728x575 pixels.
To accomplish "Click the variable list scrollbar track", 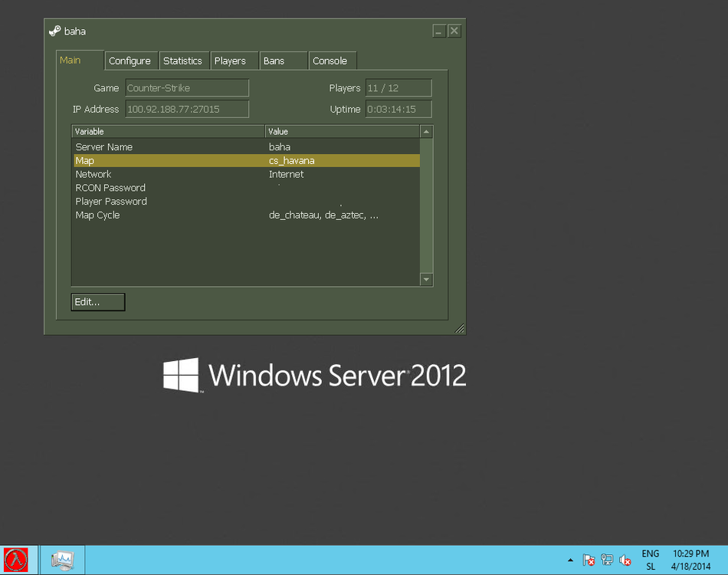I will pyautogui.click(x=426, y=205).
